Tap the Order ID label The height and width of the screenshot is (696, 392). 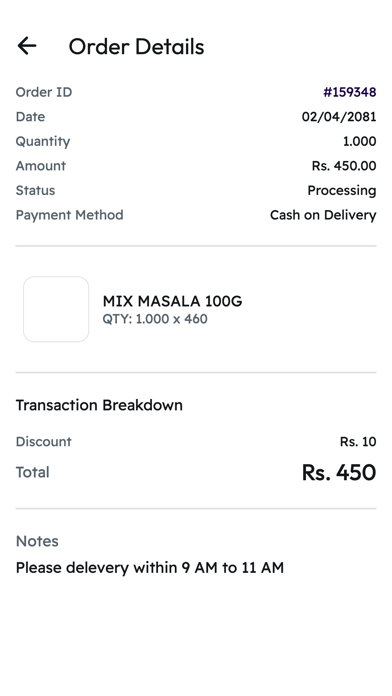click(x=44, y=92)
